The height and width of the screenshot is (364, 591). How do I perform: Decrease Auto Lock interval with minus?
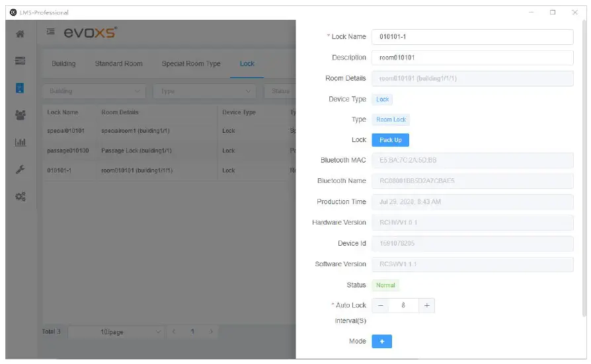point(380,306)
